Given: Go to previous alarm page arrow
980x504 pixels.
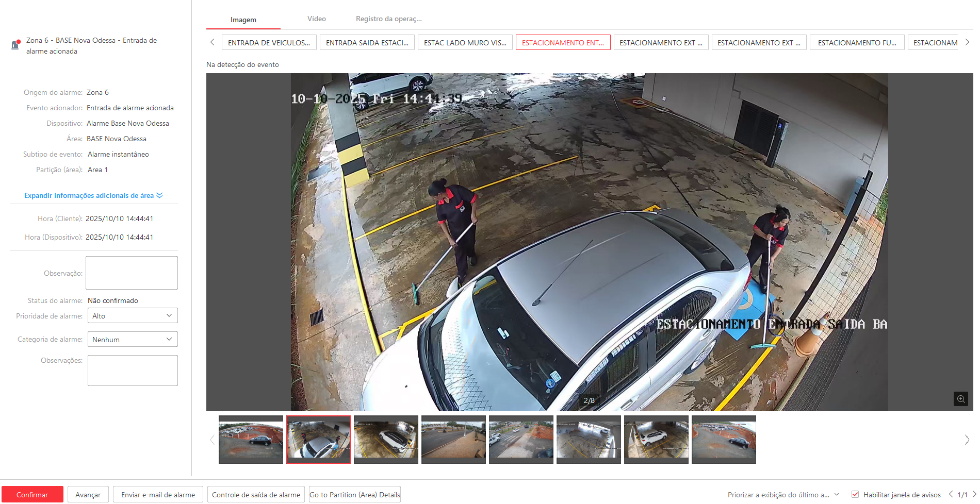Looking at the screenshot, I should [x=951, y=494].
